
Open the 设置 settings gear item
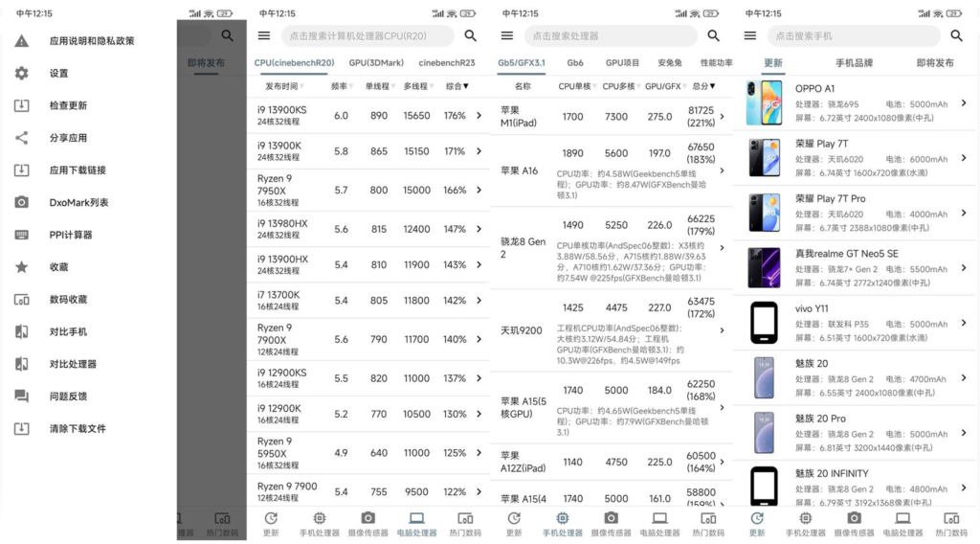[22, 73]
